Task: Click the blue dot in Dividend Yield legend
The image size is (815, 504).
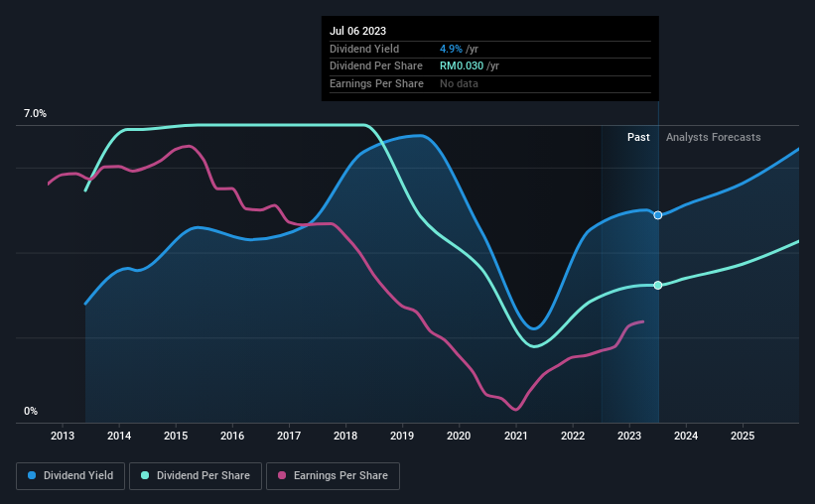Action: coord(32,475)
